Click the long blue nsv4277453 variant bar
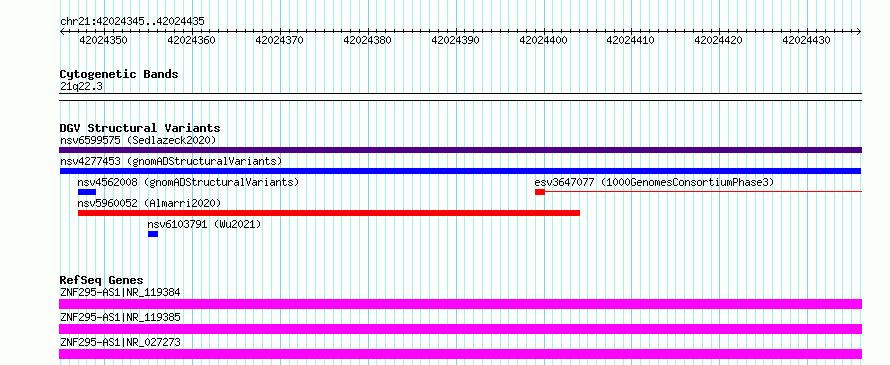 pos(460,171)
